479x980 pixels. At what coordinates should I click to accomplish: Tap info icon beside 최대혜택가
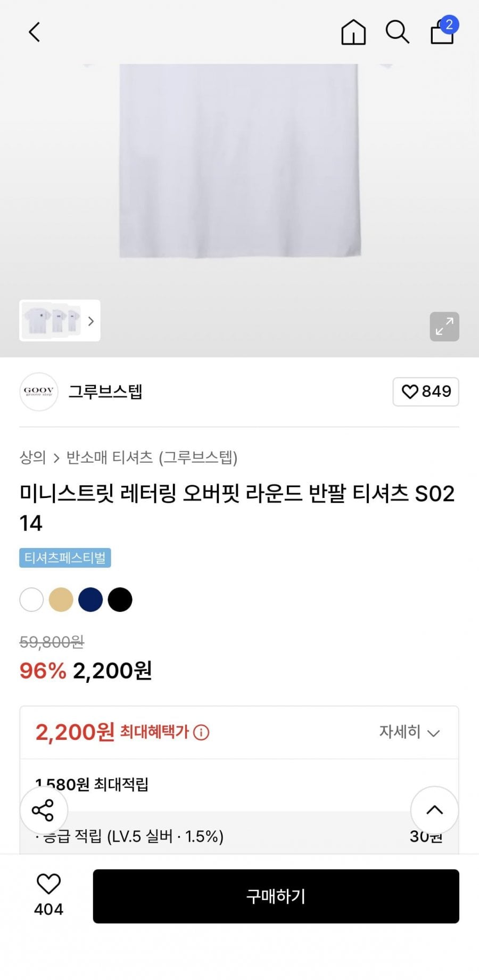pos(201,733)
